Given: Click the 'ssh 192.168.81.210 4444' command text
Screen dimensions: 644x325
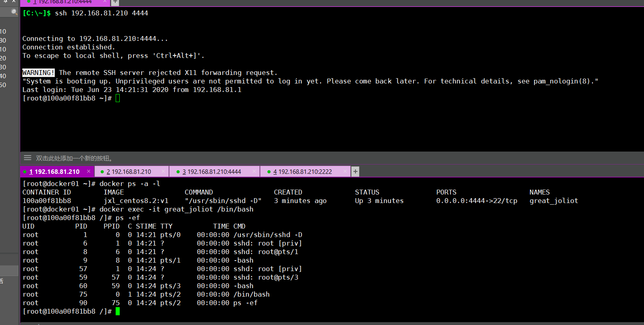Looking at the screenshot, I should (101, 13).
